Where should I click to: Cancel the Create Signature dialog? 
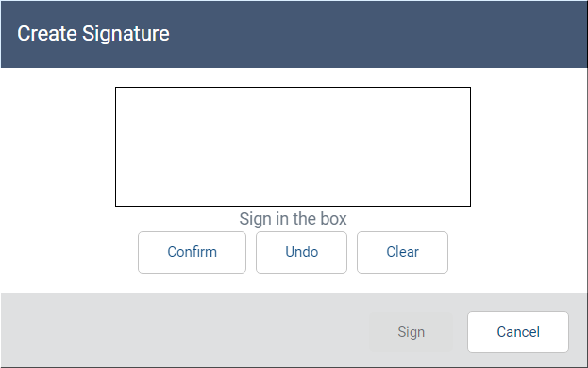coord(518,332)
